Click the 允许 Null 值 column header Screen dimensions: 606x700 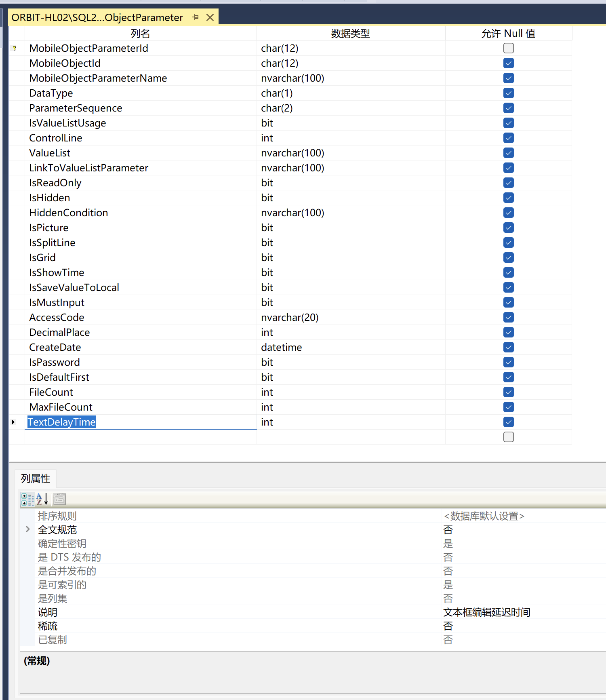point(509,34)
